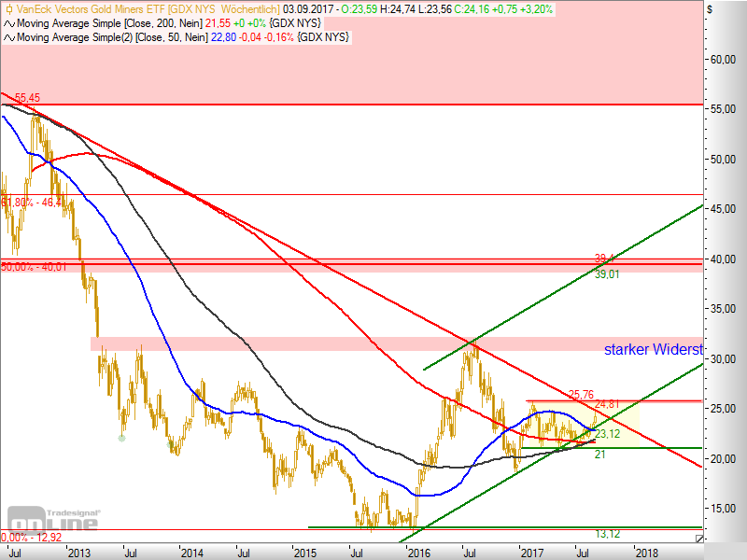Click the 61,80% - 46,4 Fibonacci label
Viewport: 747px width, 560px height.
pos(32,203)
